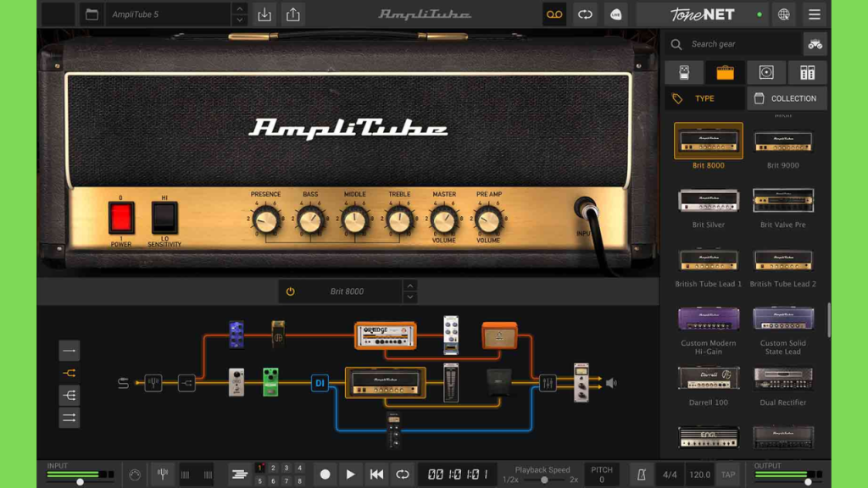Click the Search gear field
Screen dimensions: 868x488
click(733, 44)
